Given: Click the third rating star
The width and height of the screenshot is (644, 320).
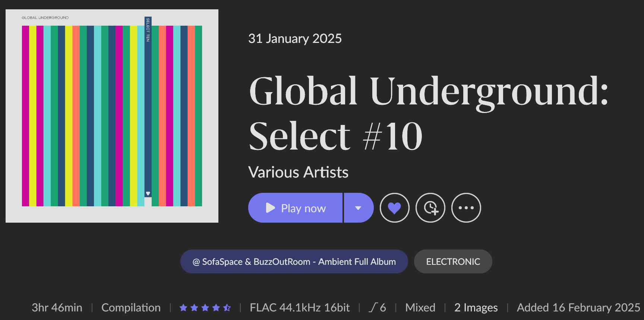Looking at the screenshot, I should [x=205, y=308].
